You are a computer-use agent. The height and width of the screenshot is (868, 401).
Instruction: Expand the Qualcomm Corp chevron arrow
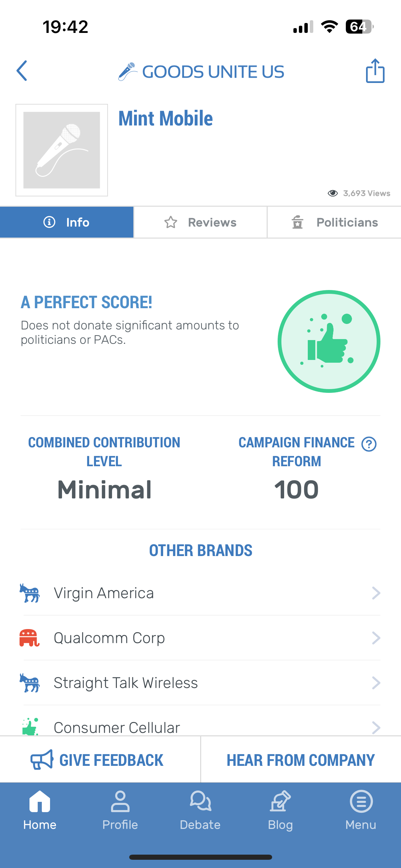[376, 638]
